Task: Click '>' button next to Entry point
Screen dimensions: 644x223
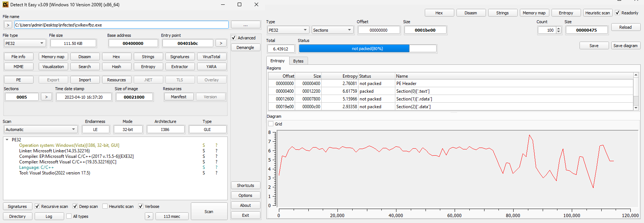Action: (x=221, y=43)
